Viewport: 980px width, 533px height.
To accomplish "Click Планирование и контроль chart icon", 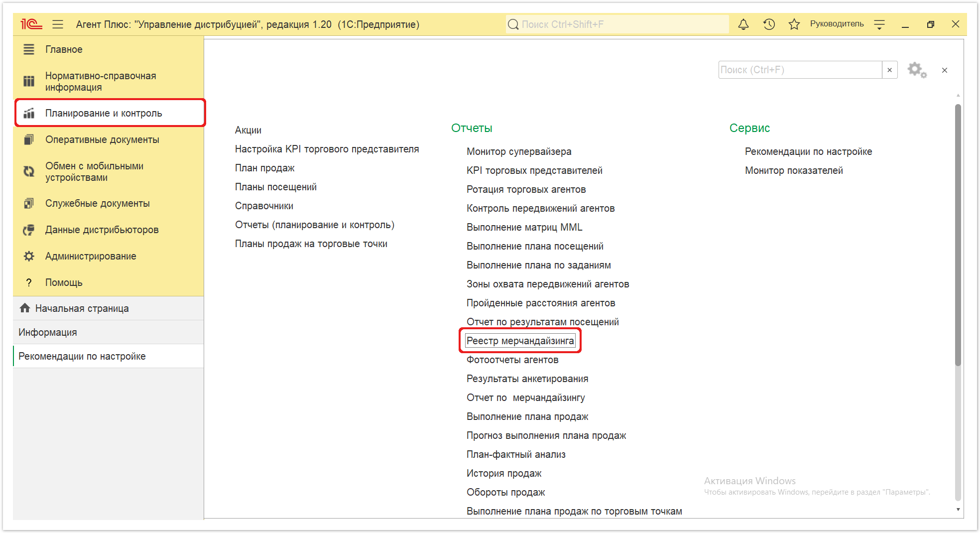I will 29,113.
